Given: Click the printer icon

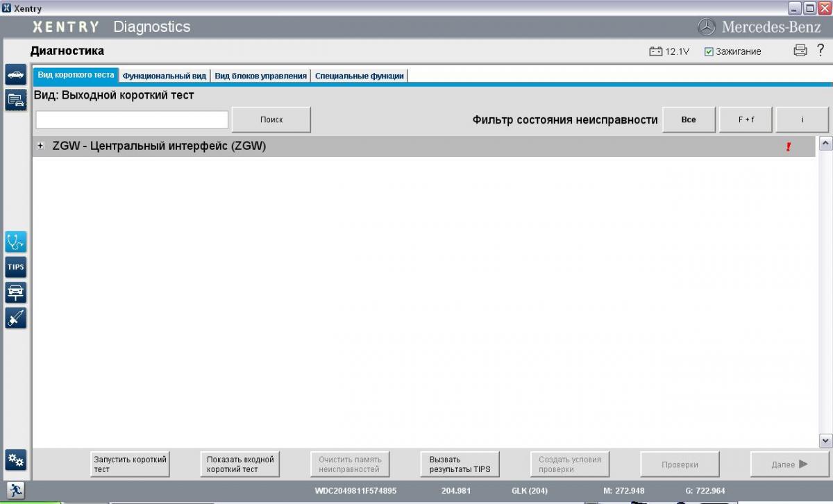Looking at the screenshot, I should (x=800, y=50).
